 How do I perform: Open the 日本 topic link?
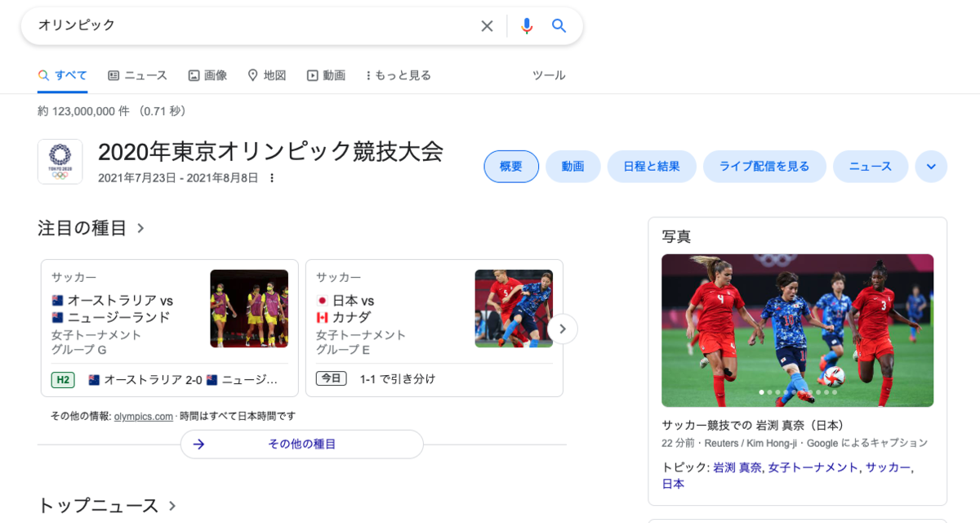[x=673, y=484]
